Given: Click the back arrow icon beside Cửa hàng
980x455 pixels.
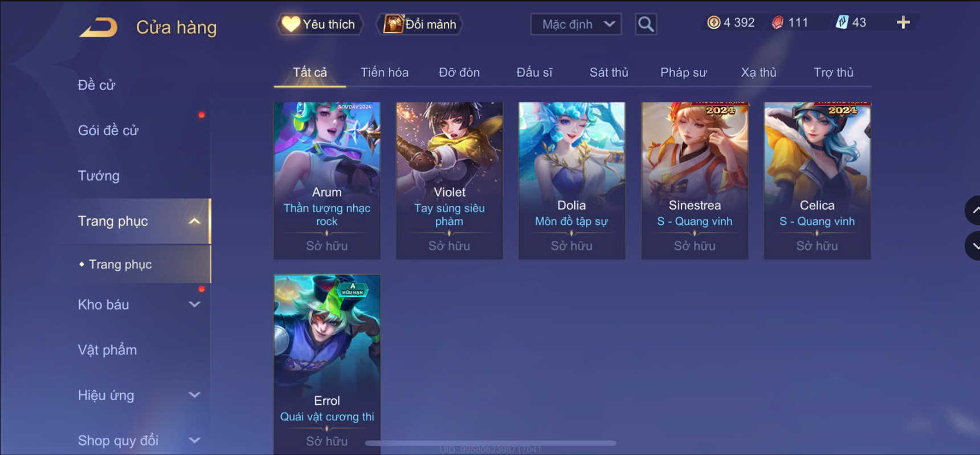Looking at the screenshot, I should click(98, 27).
